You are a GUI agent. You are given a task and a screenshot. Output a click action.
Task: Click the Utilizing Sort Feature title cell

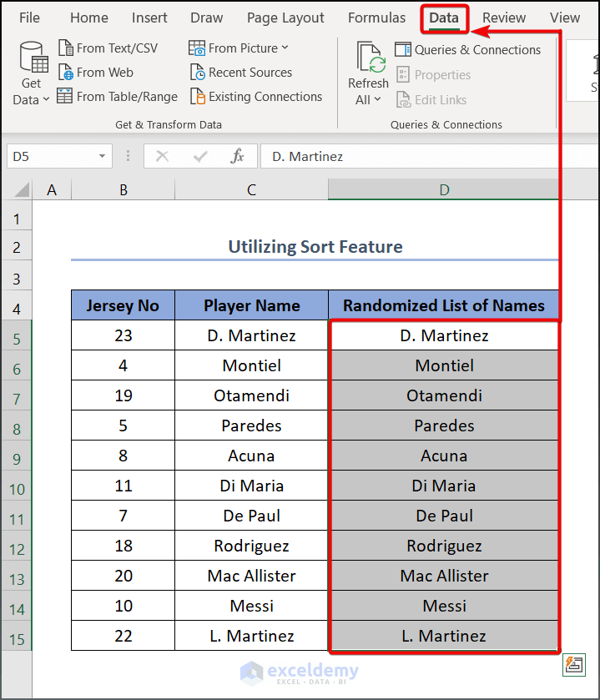(315, 246)
